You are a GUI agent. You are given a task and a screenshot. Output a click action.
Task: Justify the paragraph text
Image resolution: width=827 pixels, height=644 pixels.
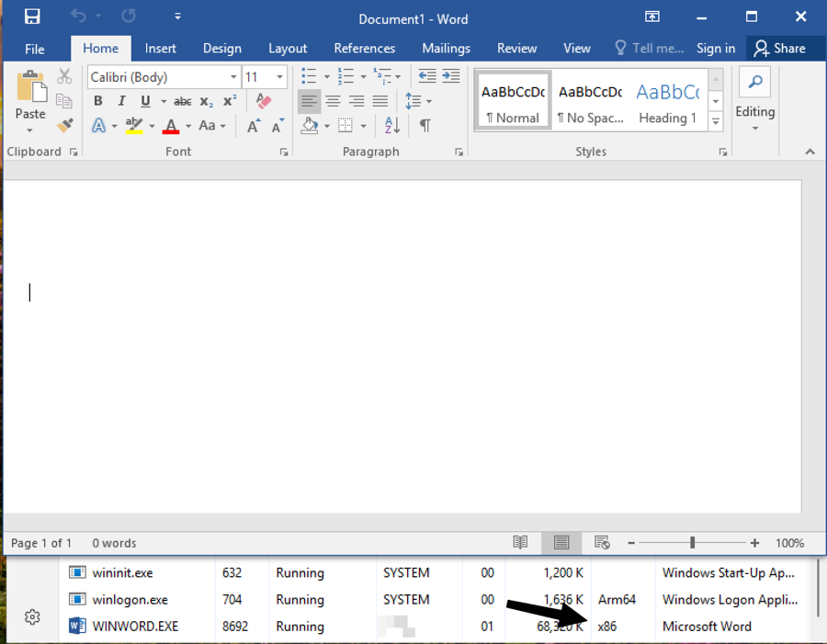pos(380,101)
